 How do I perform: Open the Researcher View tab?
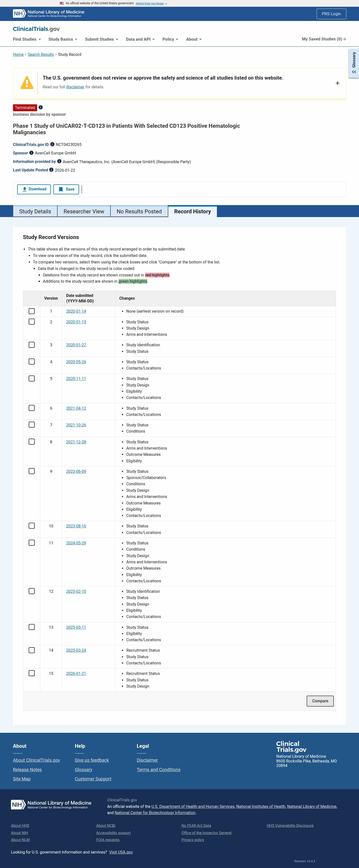pyautogui.click(x=84, y=211)
